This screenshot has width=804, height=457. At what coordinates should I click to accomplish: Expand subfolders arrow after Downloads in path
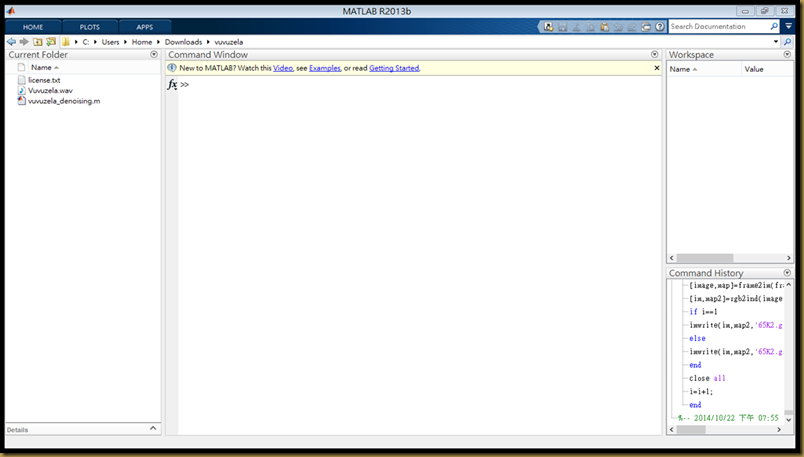208,42
